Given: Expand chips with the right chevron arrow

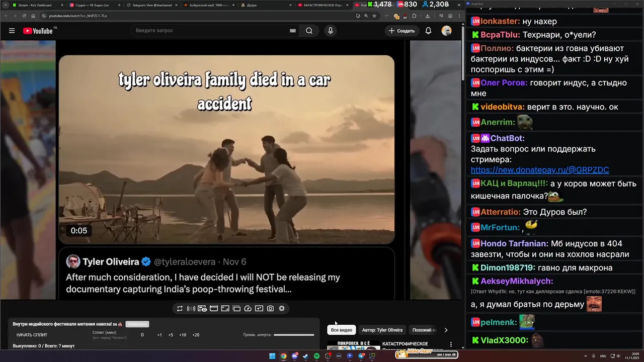Looking at the screenshot, I should pos(446,330).
